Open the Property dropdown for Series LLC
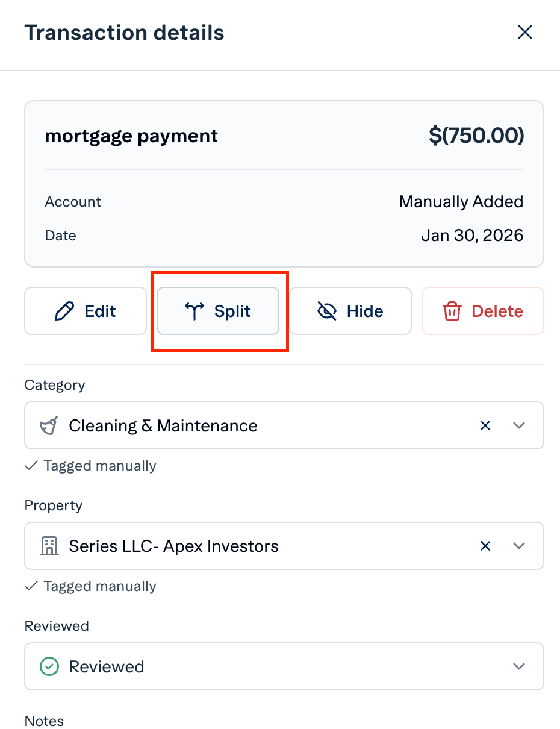Viewport: 560px width, 729px height. tap(518, 546)
